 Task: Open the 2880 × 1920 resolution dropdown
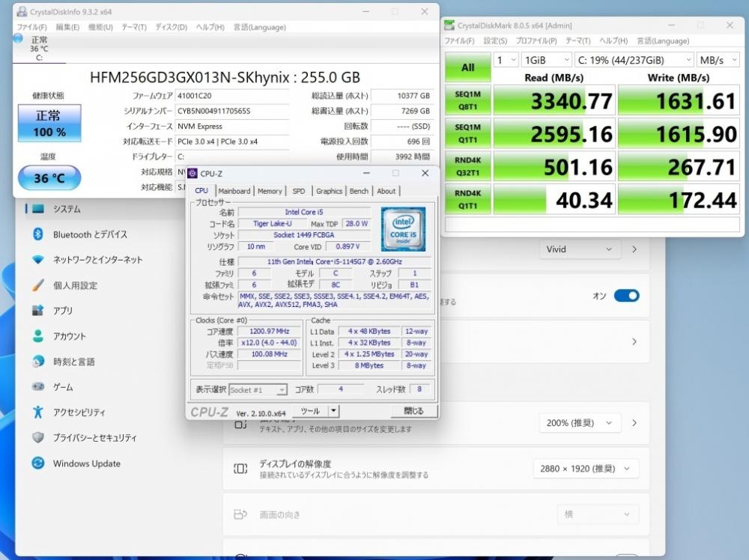pyautogui.click(x=586, y=469)
